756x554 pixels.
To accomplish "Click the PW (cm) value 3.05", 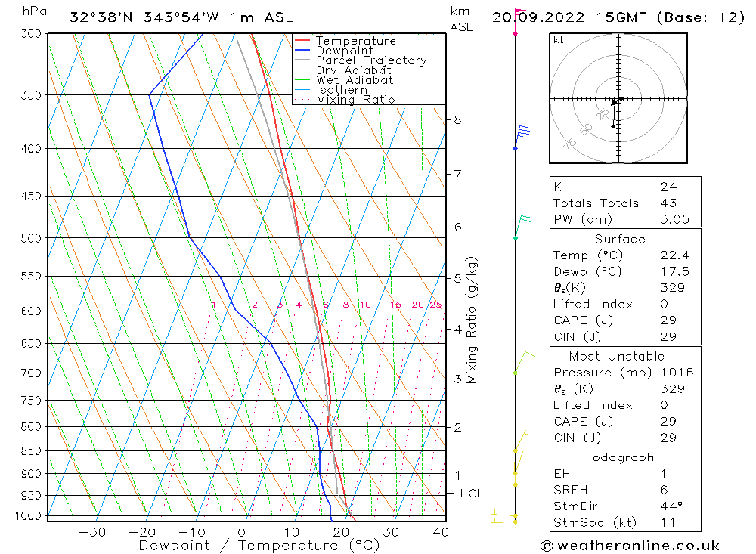I will (x=675, y=219).
